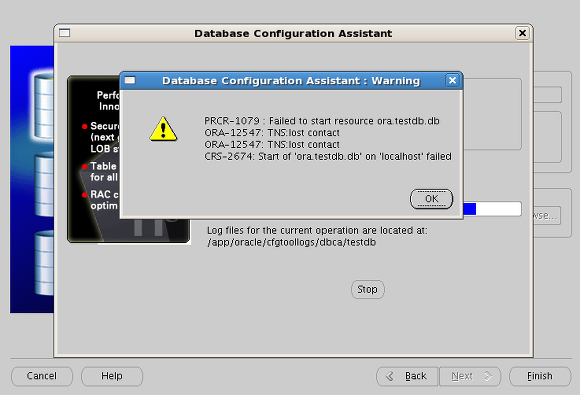
Task: Click the top database cylinder graphic
Action: tap(44, 105)
